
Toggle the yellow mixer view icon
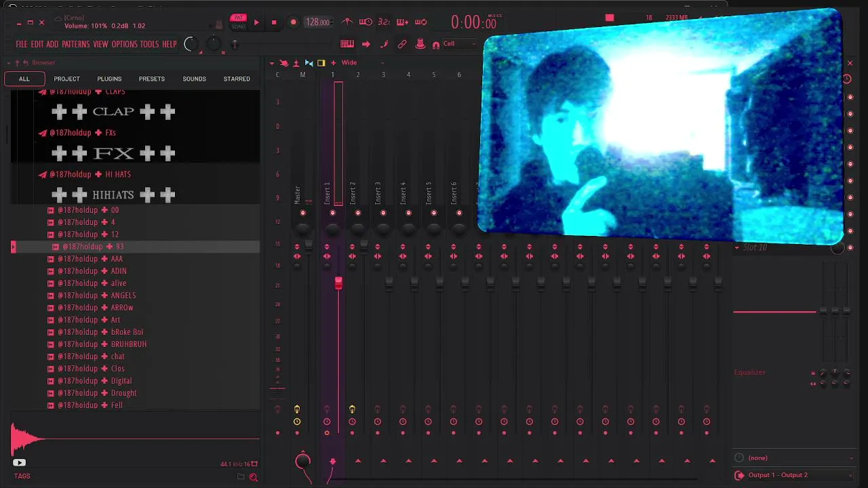tap(321, 63)
